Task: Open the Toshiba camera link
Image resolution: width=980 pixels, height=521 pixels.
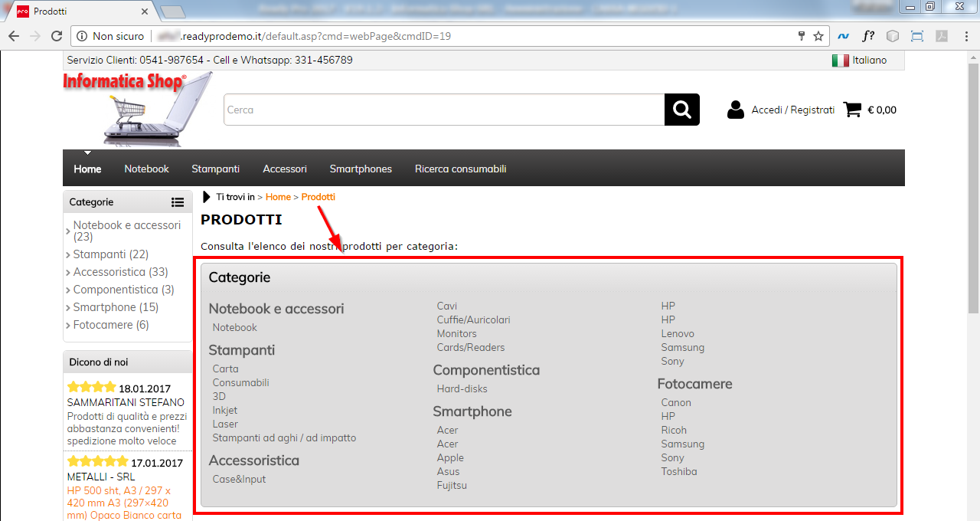Action: point(679,471)
